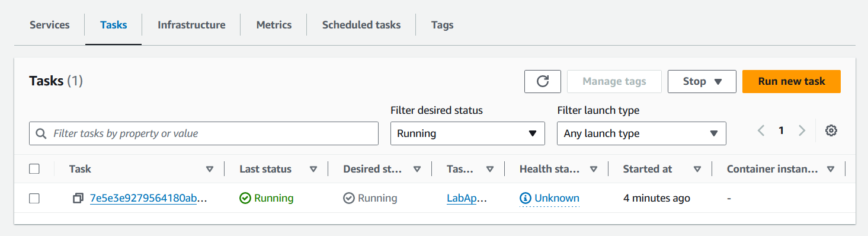Sort by Container instance column
The height and width of the screenshot is (236, 868).
(831, 169)
